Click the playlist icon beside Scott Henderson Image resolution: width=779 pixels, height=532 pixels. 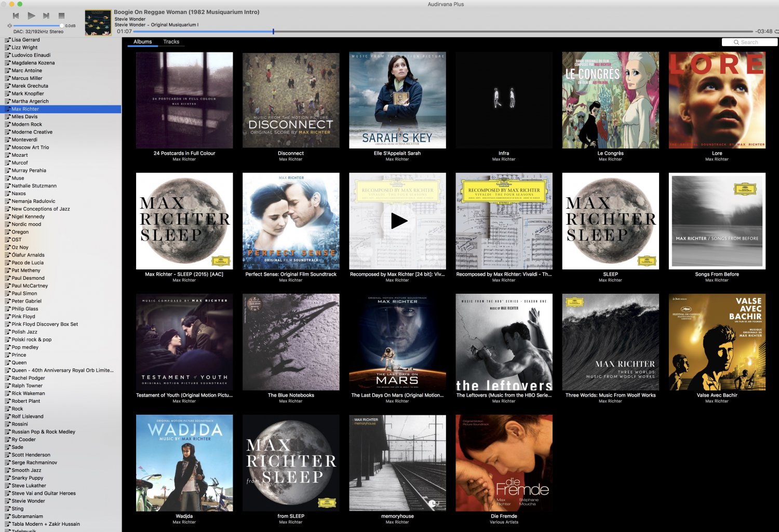coord(7,455)
